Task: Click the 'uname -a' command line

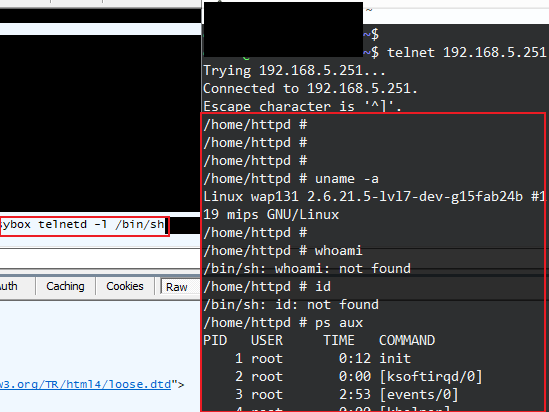Action: tap(291, 179)
